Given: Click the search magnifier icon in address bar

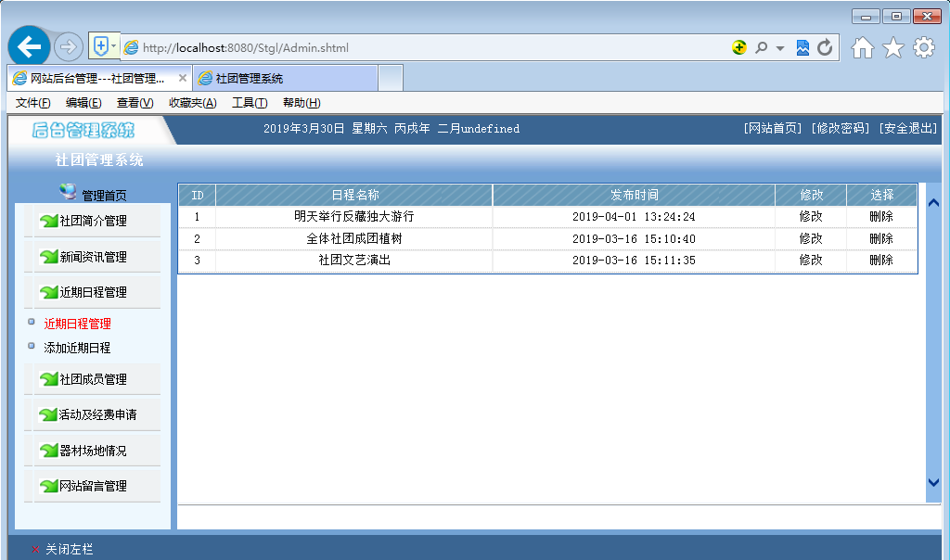Looking at the screenshot, I should click(761, 47).
